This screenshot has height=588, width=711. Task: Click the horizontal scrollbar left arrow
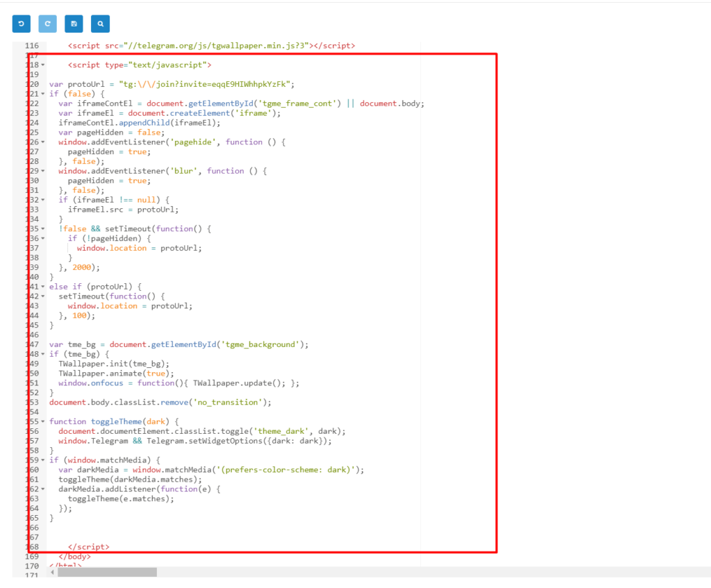click(x=53, y=572)
